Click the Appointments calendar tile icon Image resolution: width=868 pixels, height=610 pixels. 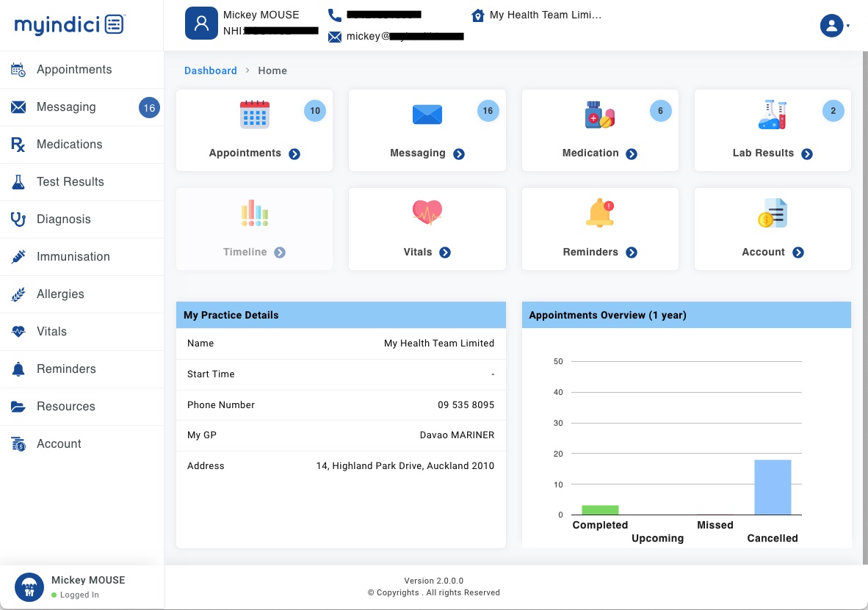255,115
